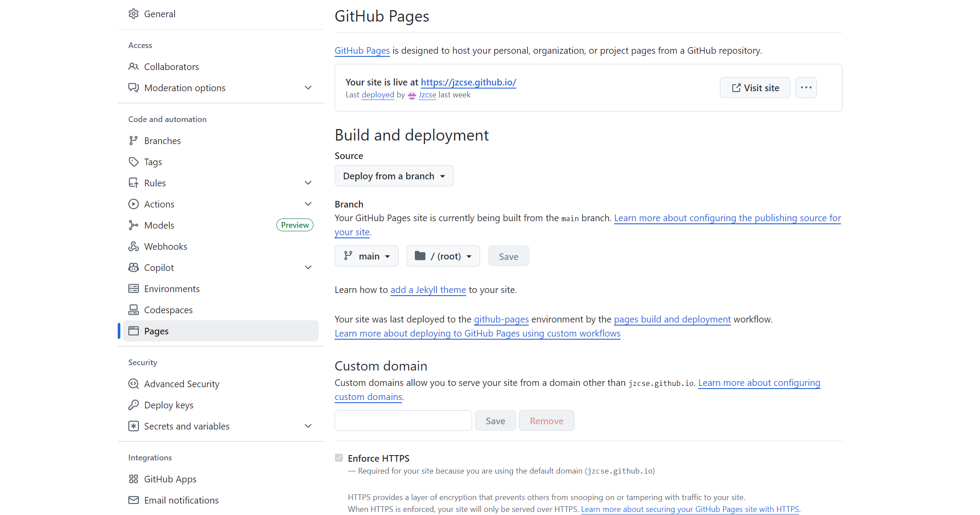Click the Copilot icon in sidebar

[x=133, y=268]
